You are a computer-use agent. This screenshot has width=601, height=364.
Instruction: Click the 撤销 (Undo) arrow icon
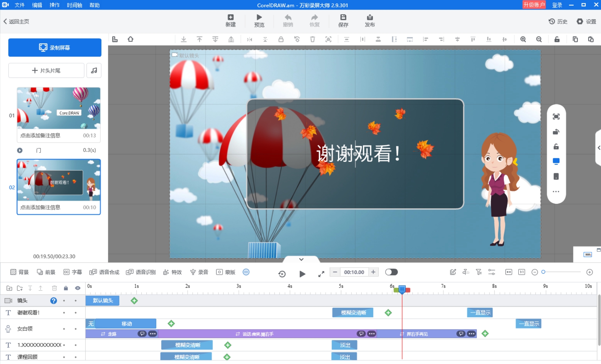coord(288,20)
